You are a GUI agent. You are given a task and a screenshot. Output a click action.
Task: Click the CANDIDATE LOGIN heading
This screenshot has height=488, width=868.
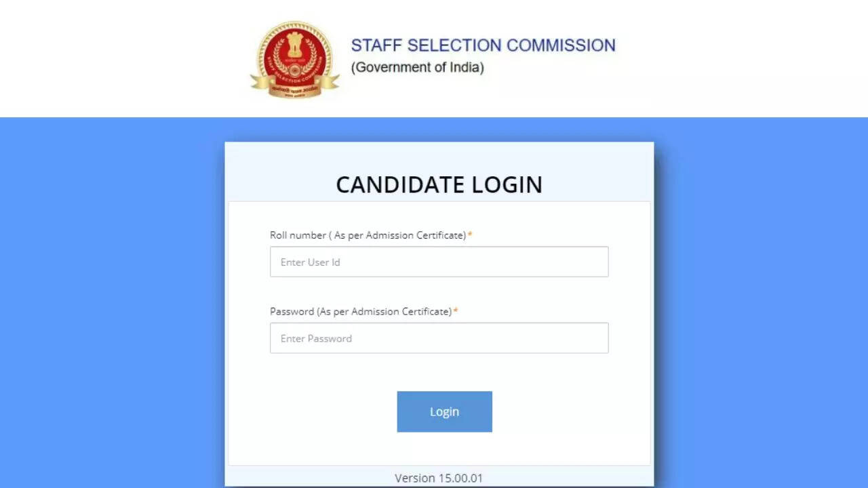(x=439, y=184)
